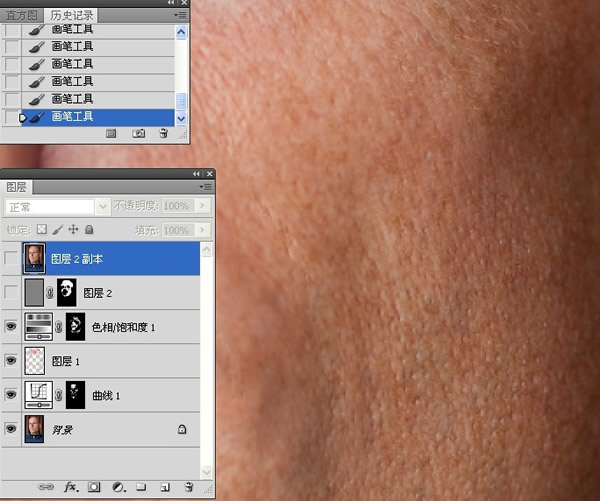This screenshot has height=501, width=600.
Task: Select 曲线 1 mask thumbnail
Action: pyautogui.click(x=75, y=395)
